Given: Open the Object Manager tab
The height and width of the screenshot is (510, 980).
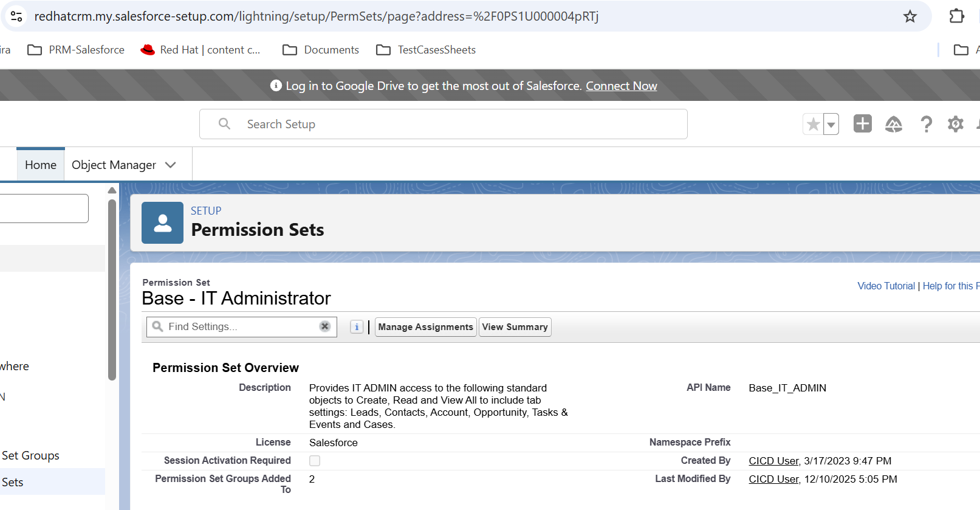Looking at the screenshot, I should click(114, 165).
